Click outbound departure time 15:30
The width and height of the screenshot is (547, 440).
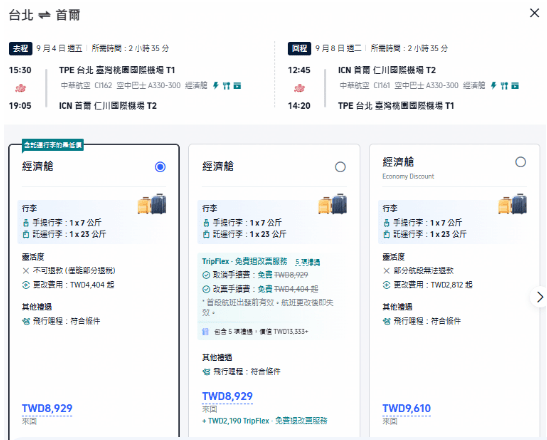[20, 70]
